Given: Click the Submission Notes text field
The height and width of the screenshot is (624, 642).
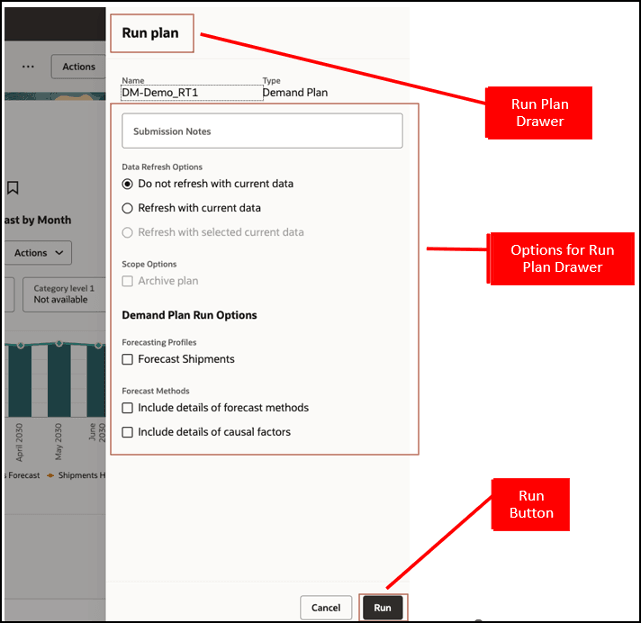Looking at the screenshot, I should click(262, 131).
